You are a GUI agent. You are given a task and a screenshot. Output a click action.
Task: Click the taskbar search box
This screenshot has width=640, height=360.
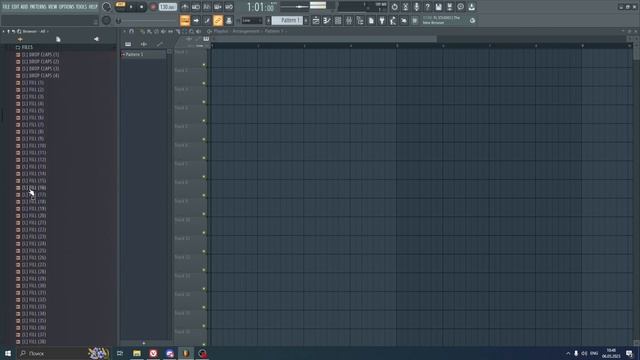point(63,353)
